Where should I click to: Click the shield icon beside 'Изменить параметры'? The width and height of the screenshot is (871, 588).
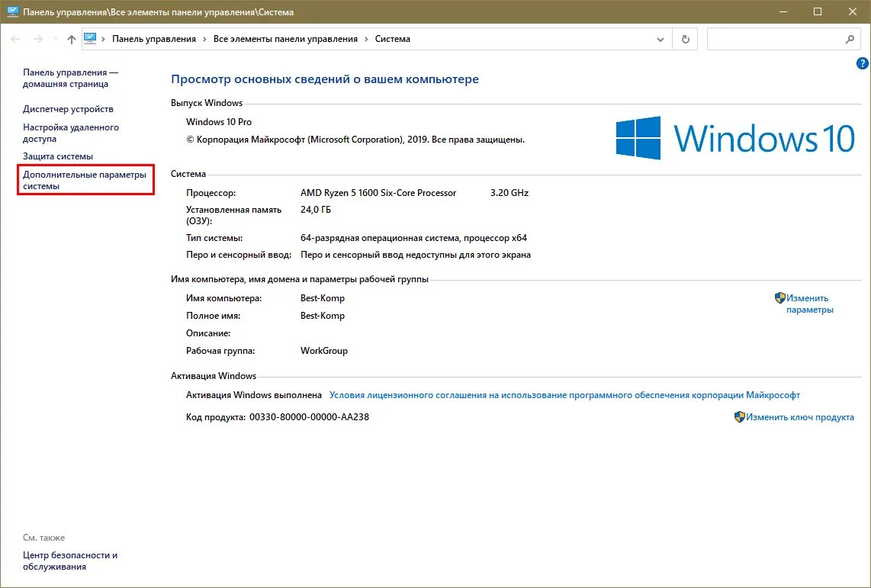click(x=780, y=298)
